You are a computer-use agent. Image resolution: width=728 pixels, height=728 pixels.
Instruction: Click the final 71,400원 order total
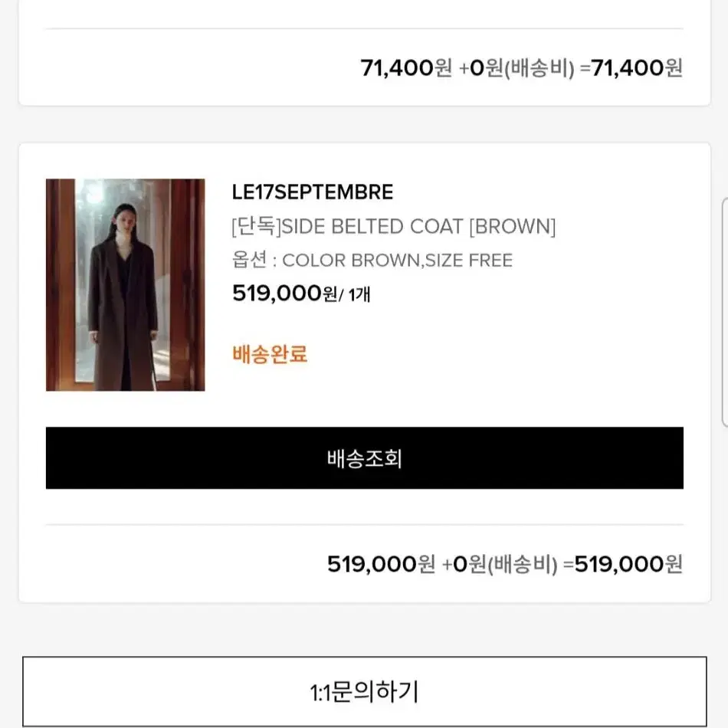coord(637,67)
